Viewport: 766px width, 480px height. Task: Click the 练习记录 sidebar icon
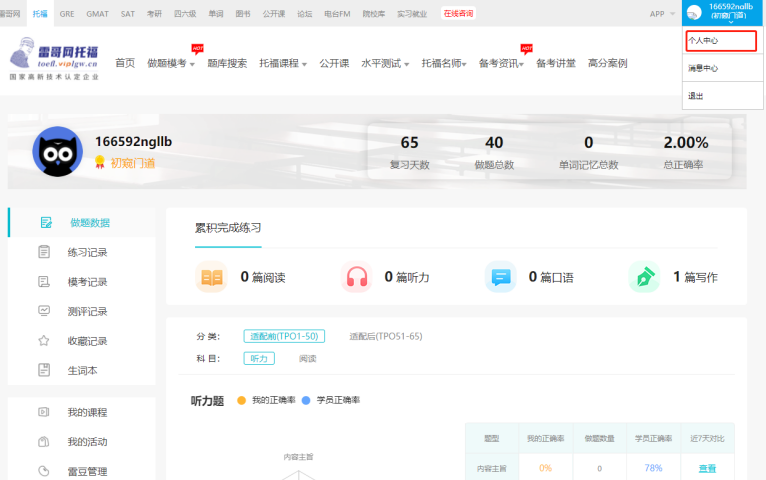click(44, 252)
